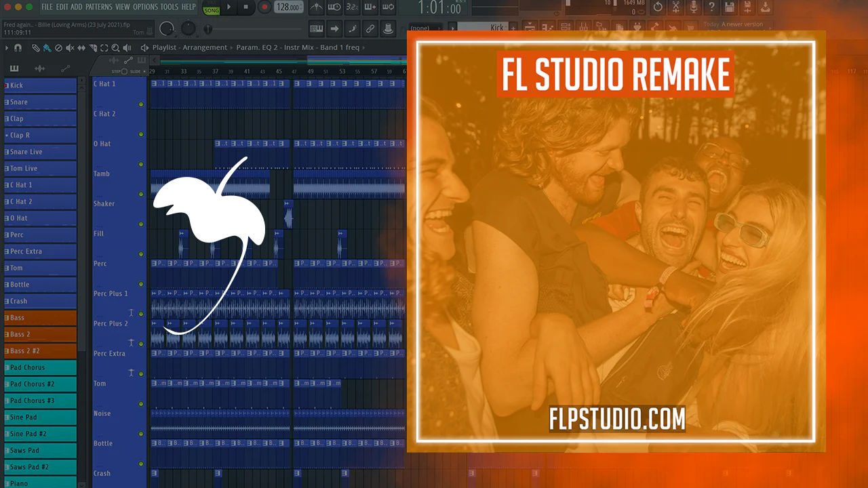Select the Bass 2 pattern in picker
Screen dimensions: 868x488
click(40, 334)
